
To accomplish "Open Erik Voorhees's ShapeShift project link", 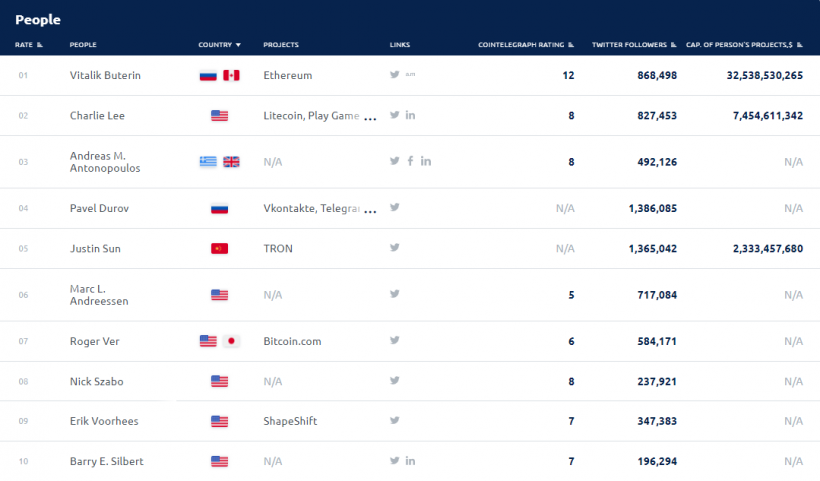I will (x=290, y=421).
